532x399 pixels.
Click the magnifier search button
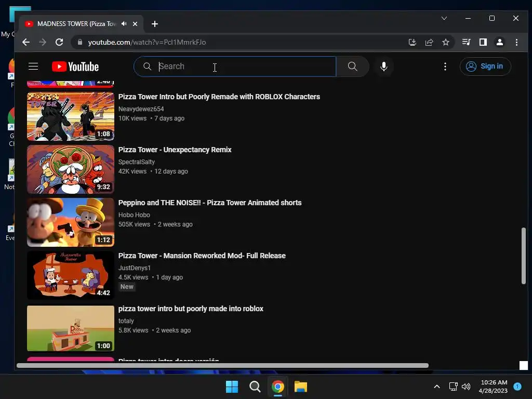coord(353,66)
